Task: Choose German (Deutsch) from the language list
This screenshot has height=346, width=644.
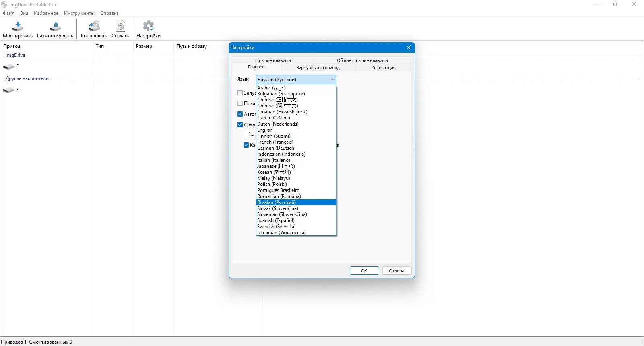Action: click(x=296, y=148)
